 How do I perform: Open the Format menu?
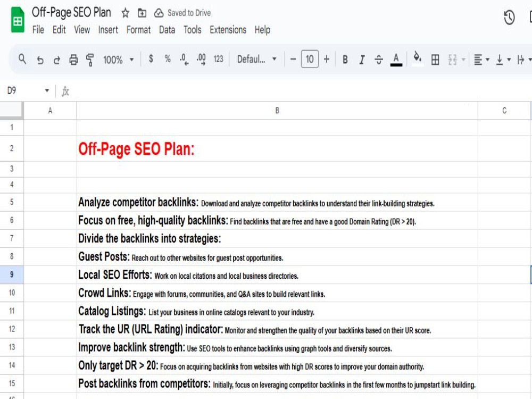(x=138, y=30)
